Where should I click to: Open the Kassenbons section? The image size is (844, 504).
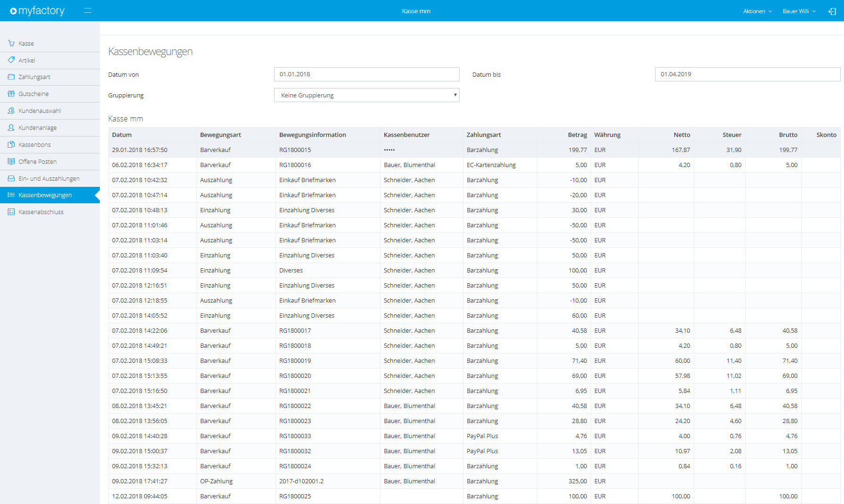point(50,144)
